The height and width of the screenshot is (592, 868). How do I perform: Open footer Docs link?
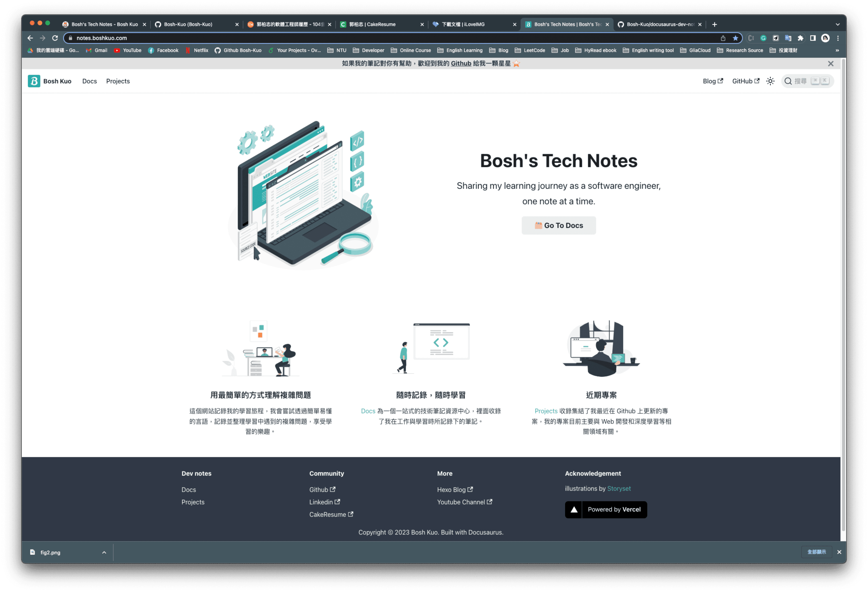pyautogui.click(x=189, y=490)
